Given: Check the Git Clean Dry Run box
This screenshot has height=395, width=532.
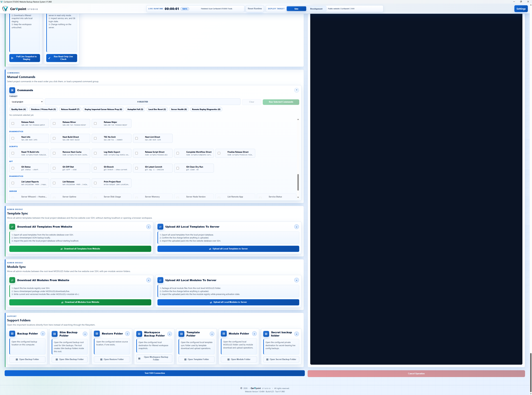Looking at the screenshot, I should (x=178, y=168).
